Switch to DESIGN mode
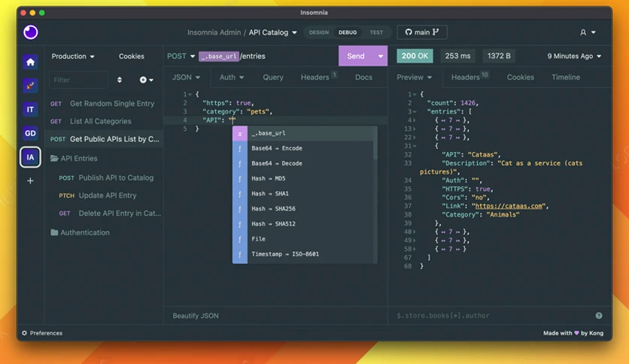This screenshot has width=629, height=364. click(319, 32)
